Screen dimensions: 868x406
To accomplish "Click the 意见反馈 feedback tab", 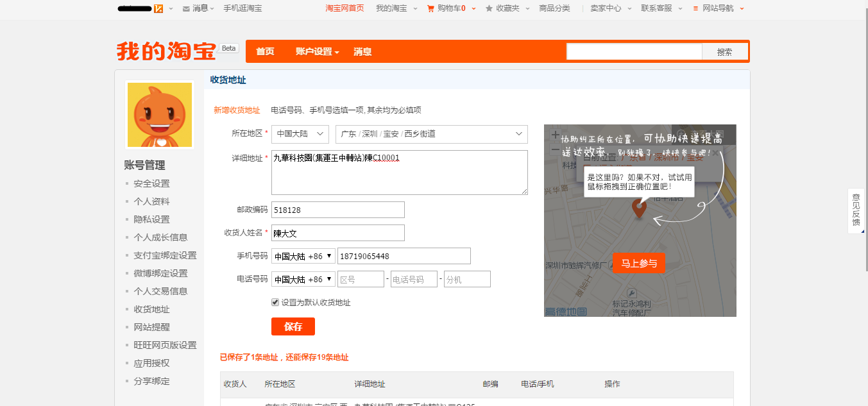I will point(856,211).
